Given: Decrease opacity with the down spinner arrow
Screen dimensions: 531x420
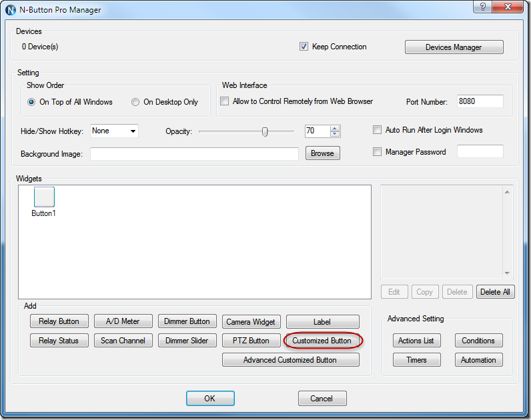Looking at the screenshot, I should point(335,134).
